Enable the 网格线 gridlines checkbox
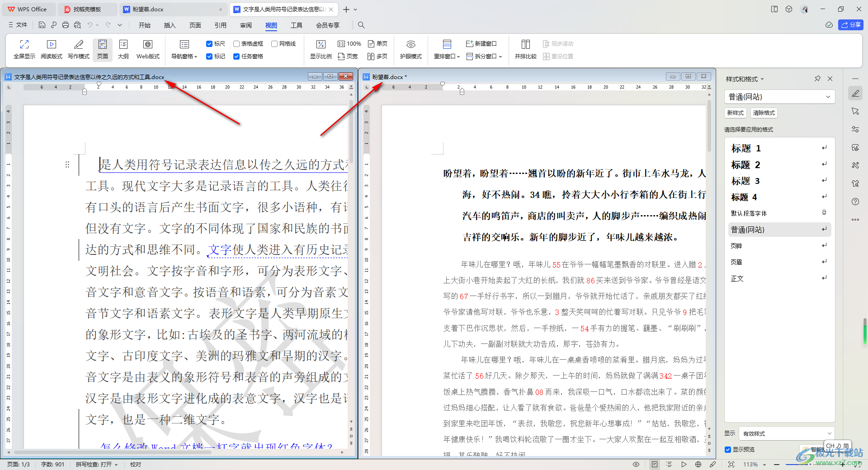Image resolution: width=868 pixels, height=470 pixels. point(274,44)
